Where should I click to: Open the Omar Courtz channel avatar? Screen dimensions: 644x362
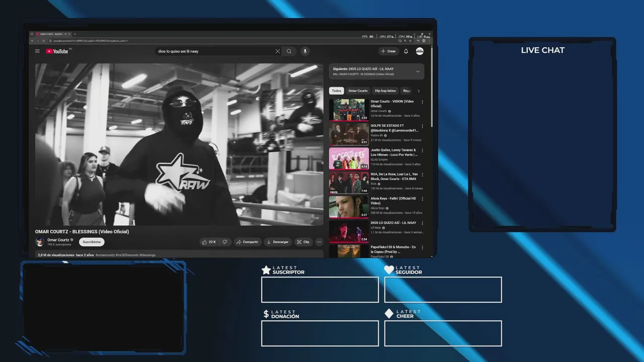40,242
